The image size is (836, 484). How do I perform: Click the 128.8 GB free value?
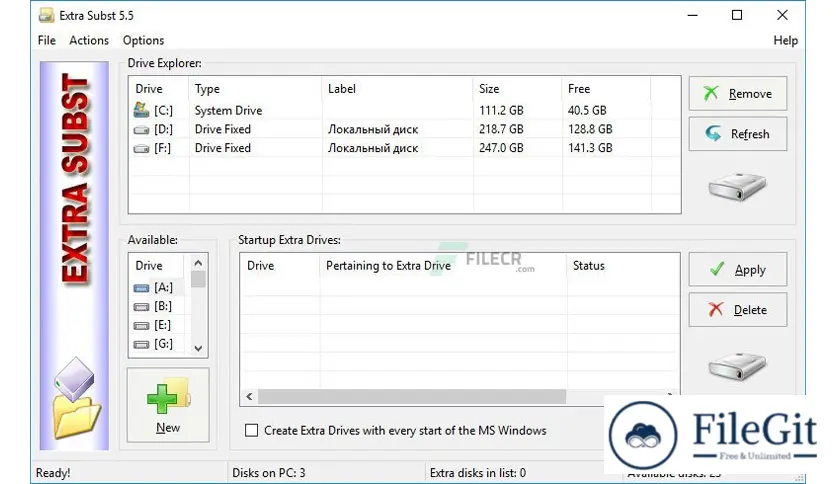[x=590, y=129]
